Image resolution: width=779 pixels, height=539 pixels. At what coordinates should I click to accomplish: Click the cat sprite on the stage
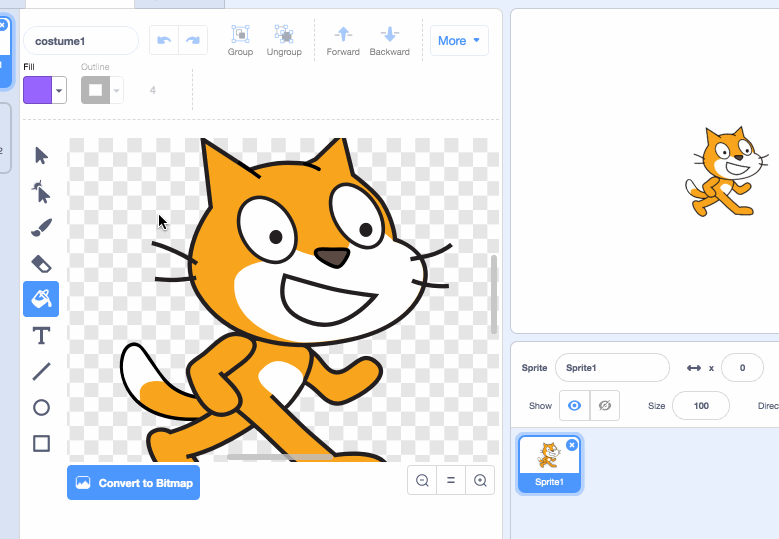click(x=726, y=171)
